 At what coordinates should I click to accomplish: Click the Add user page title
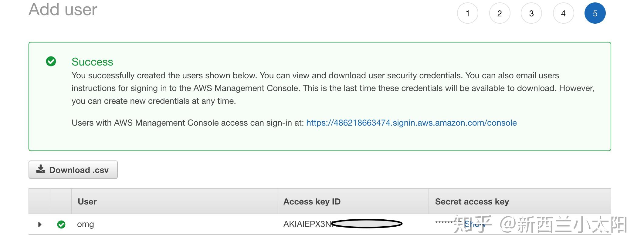point(63,9)
